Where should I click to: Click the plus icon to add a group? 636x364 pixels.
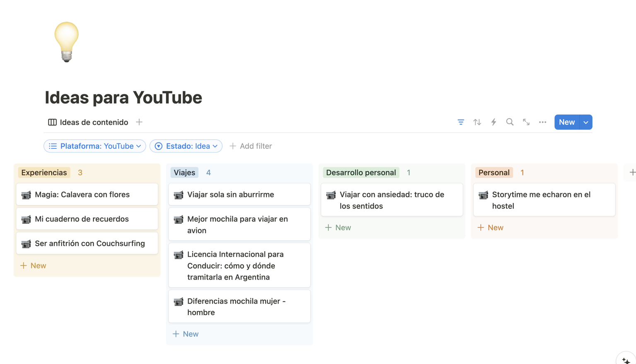click(x=632, y=172)
